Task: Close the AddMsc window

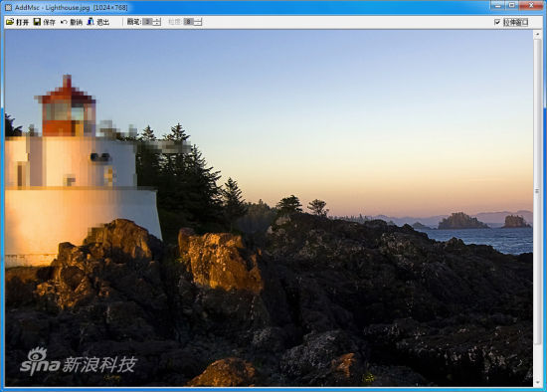Action: [531, 5]
